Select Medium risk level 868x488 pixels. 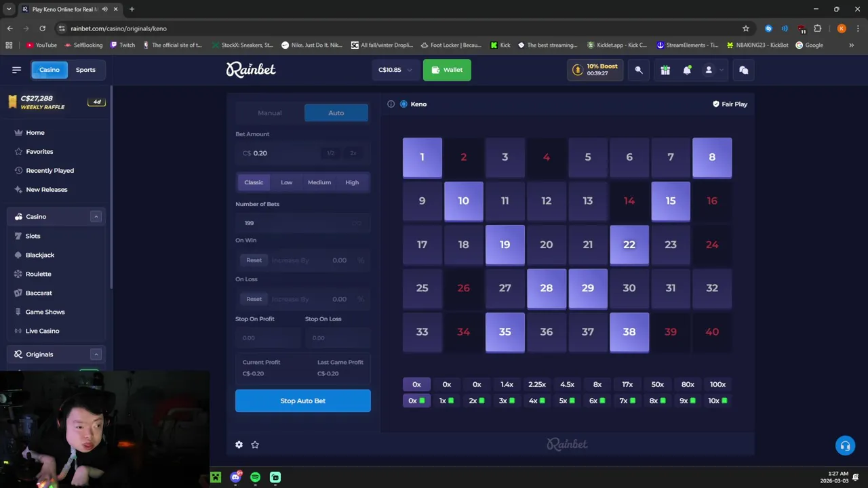pos(319,182)
